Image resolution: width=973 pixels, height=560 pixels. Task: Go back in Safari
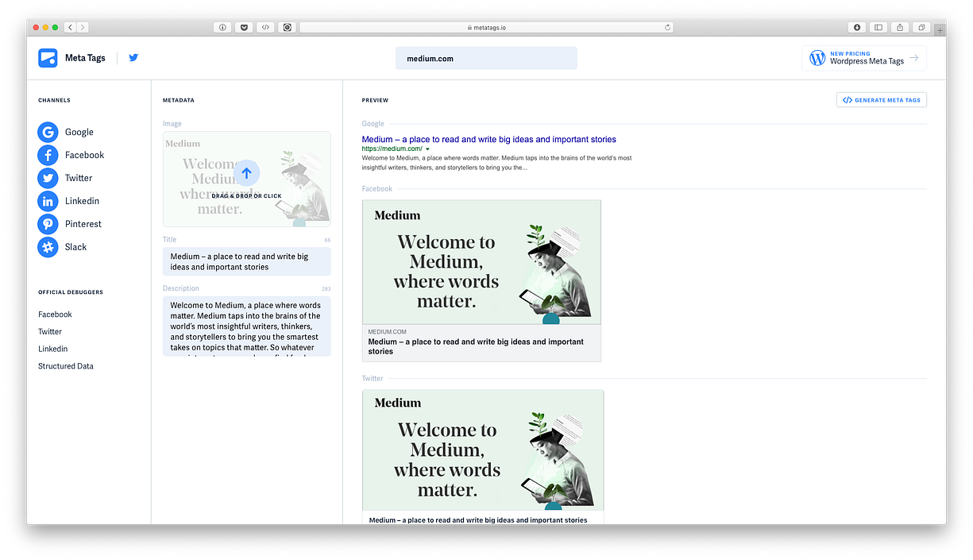tap(70, 27)
